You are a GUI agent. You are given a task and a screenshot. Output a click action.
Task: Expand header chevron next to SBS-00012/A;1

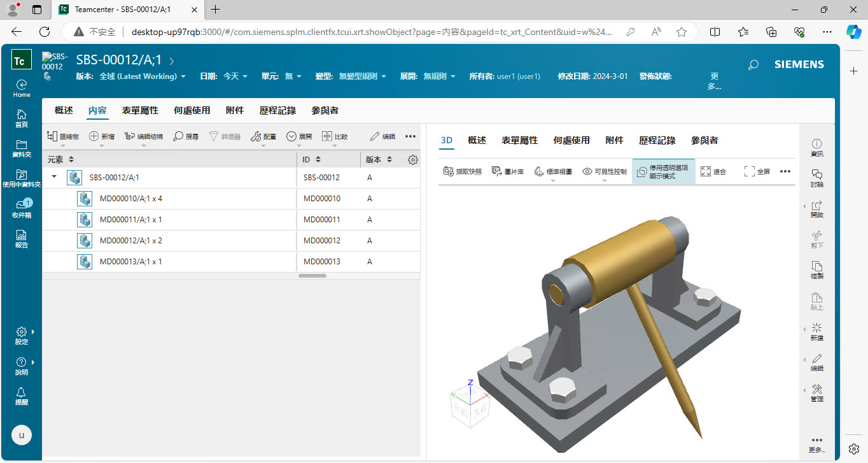[171, 61]
